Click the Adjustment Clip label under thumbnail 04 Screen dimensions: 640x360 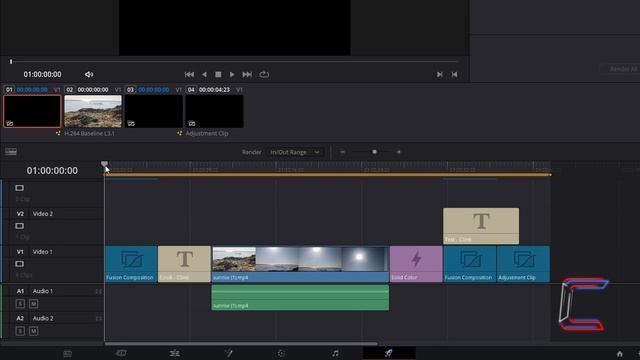[x=207, y=133]
